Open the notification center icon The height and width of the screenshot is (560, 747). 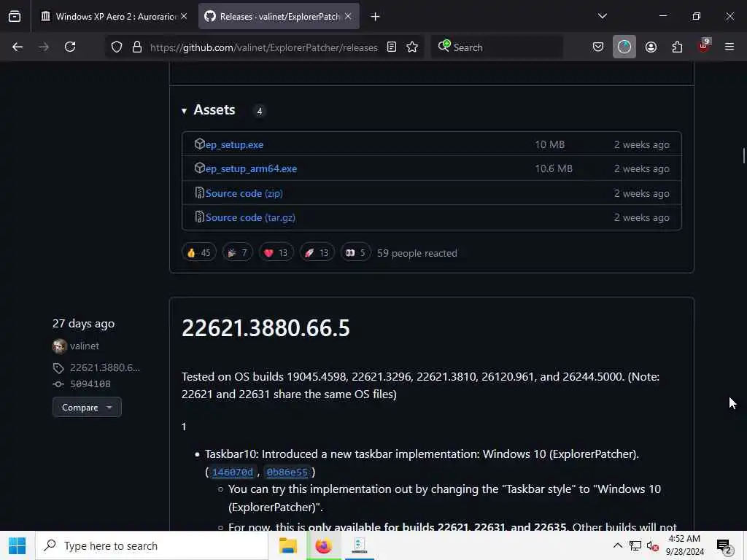[724, 546]
